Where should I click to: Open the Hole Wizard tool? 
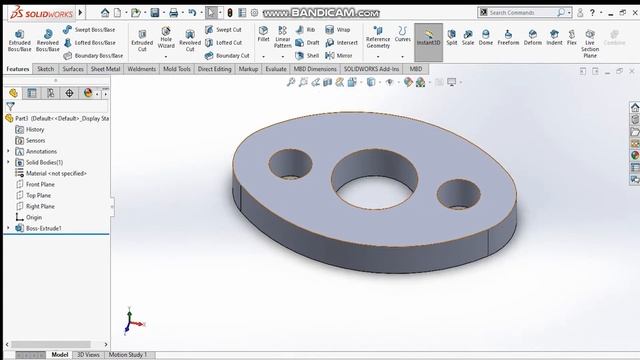166,37
